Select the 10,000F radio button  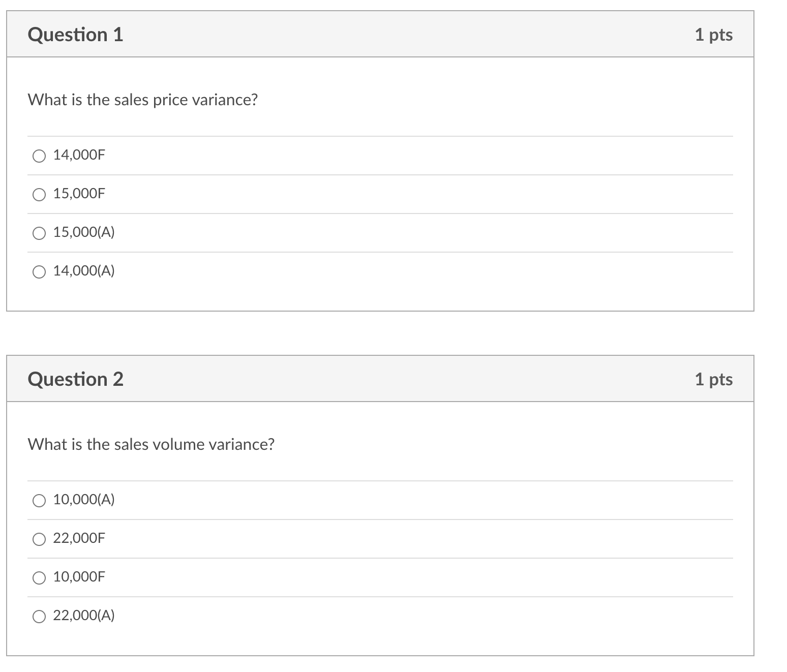pyautogui.click(x=39, y=577)
